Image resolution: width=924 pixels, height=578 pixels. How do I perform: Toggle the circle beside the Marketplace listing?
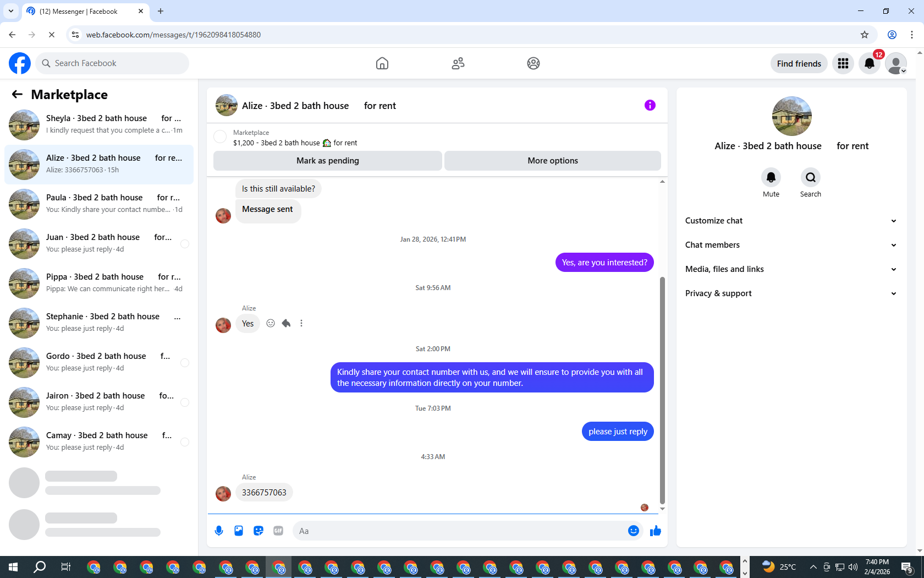(x=220, y=137)
